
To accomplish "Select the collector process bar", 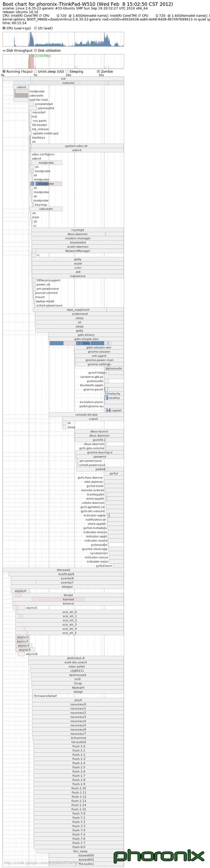I will [69, 83].
